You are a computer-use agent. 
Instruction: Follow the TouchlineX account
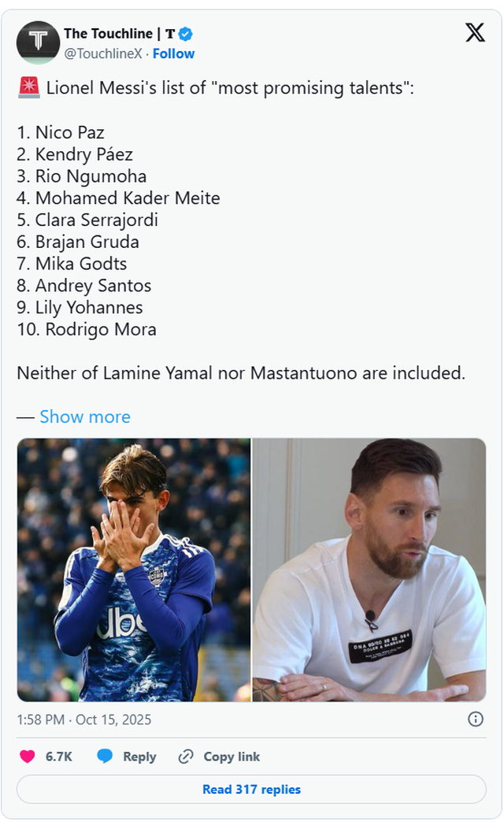click(173, 54)
